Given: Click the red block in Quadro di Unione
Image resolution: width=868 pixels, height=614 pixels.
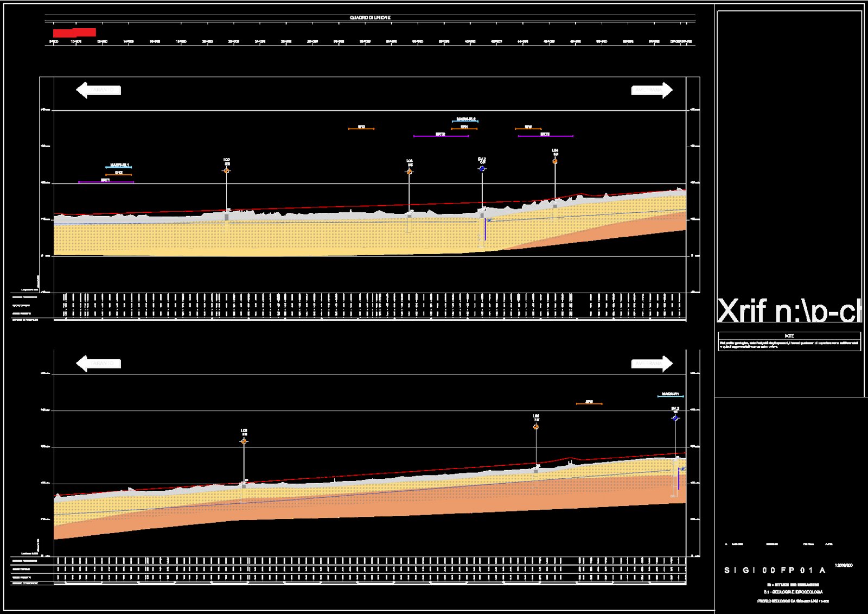Looking at the screenshot, I should [75, 33].
